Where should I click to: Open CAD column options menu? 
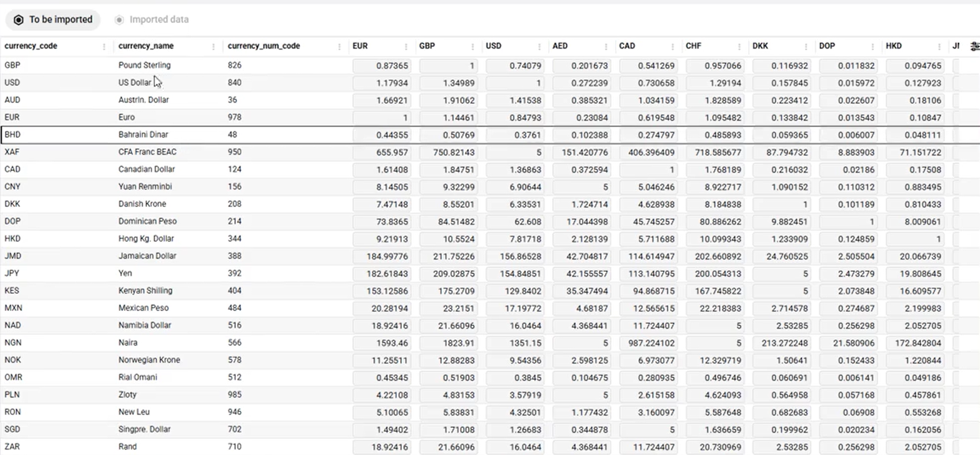pyautogui.click(x=673, y=46)
